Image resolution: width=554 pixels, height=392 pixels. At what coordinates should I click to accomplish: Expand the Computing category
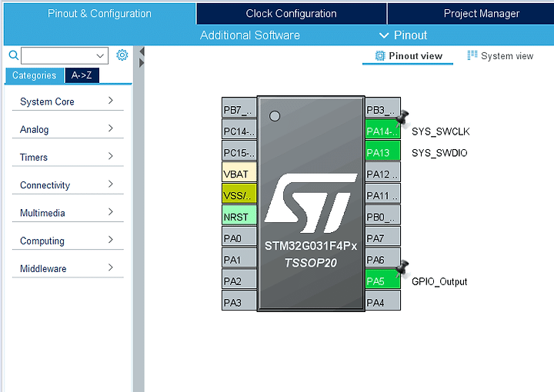click(x=68, y=241)
